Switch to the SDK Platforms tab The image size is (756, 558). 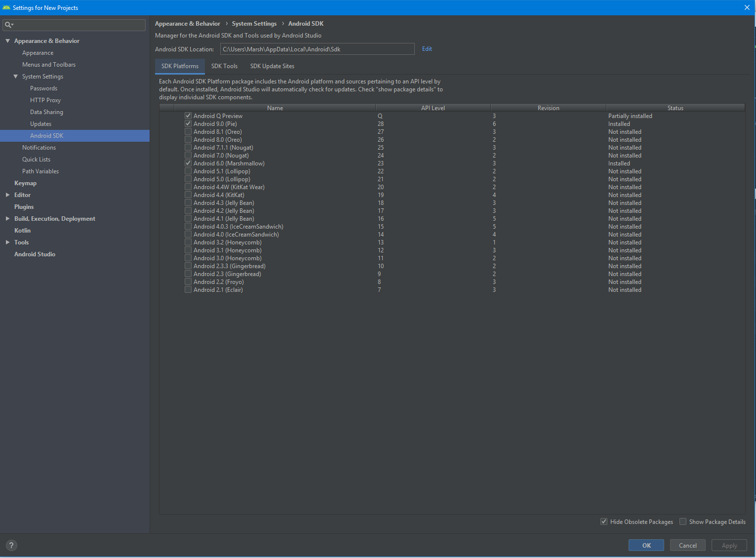coord(180,66)
